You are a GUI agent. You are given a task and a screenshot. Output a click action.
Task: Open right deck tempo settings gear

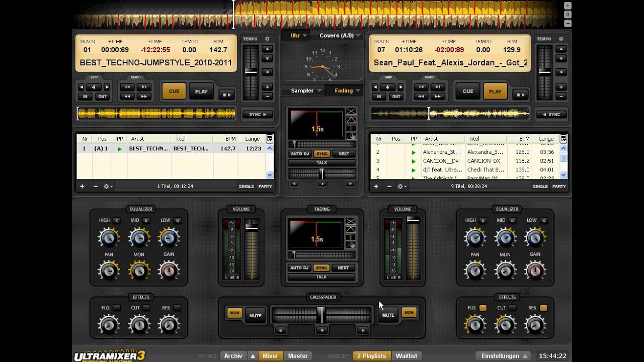coord(561,39)
